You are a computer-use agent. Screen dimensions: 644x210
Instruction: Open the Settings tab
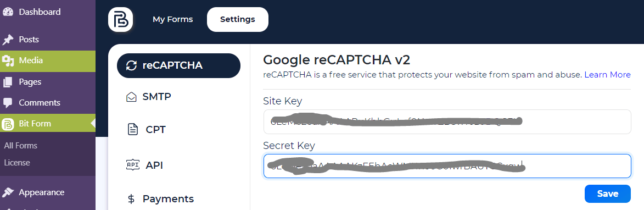coord(237,19)
